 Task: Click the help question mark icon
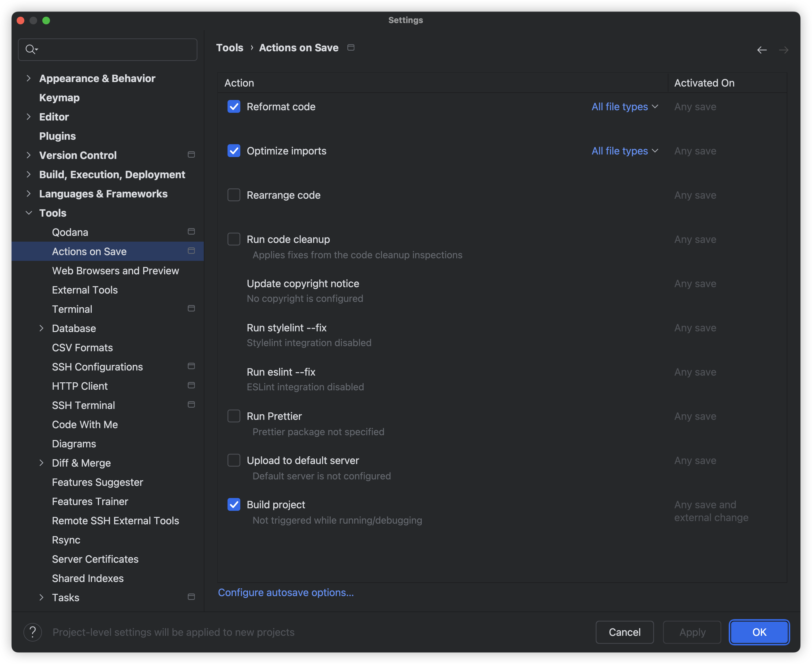click(x=32, y=632)
